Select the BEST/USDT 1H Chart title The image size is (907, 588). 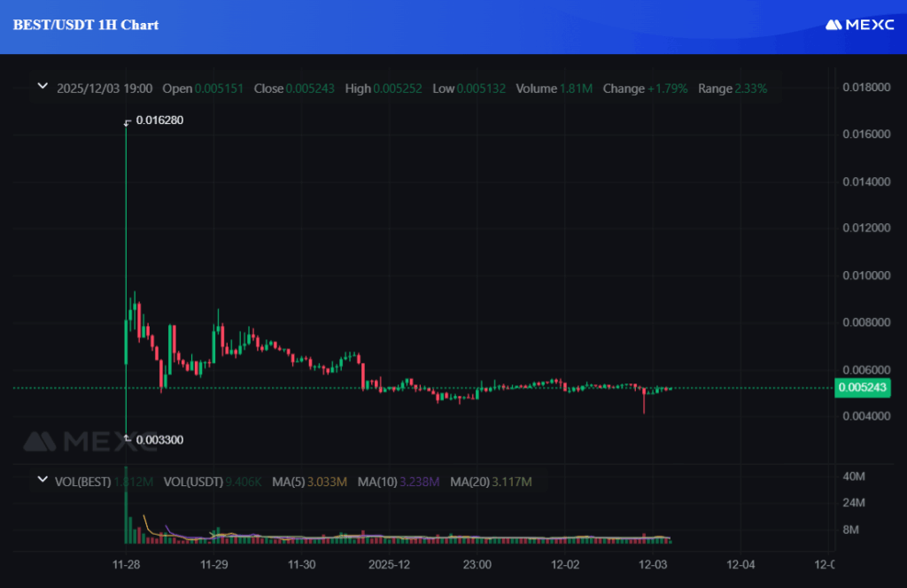(85, 25)
